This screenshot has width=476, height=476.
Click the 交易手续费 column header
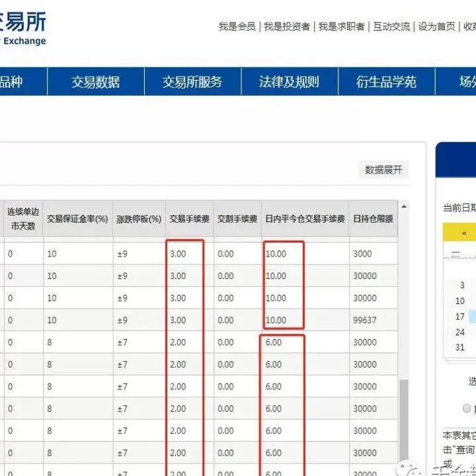coord(190,219)
